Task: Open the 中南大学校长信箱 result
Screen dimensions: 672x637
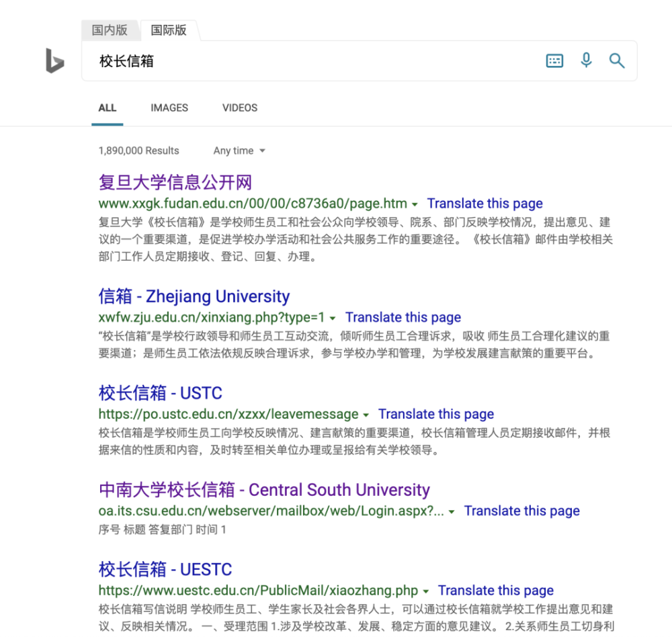Action: (263, 490)
